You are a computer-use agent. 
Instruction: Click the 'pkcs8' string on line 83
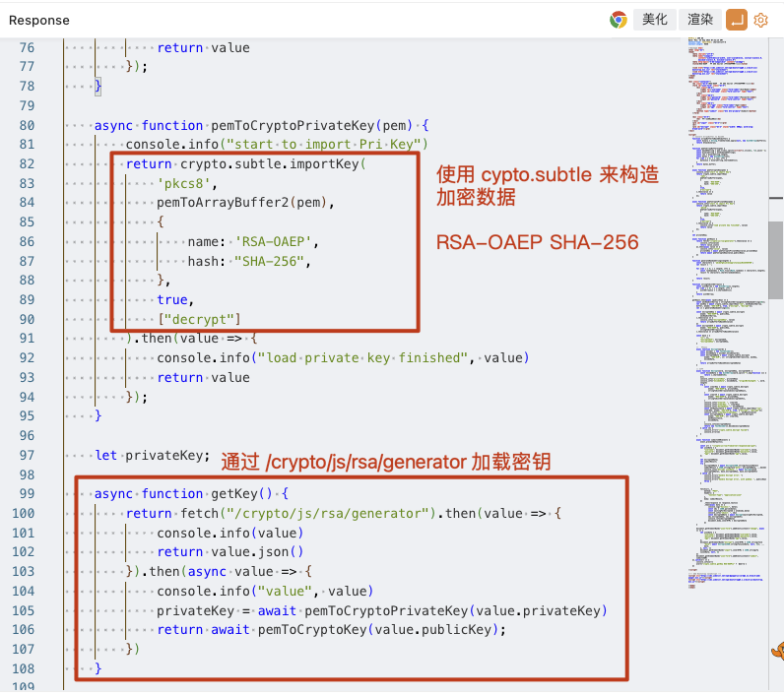(184, 183)
